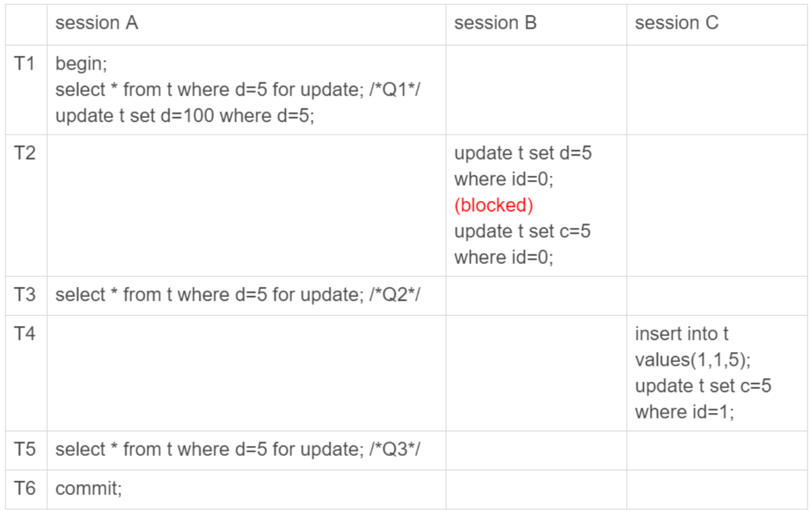Click the "commit;" statement in row T6

tap(89, 488)
